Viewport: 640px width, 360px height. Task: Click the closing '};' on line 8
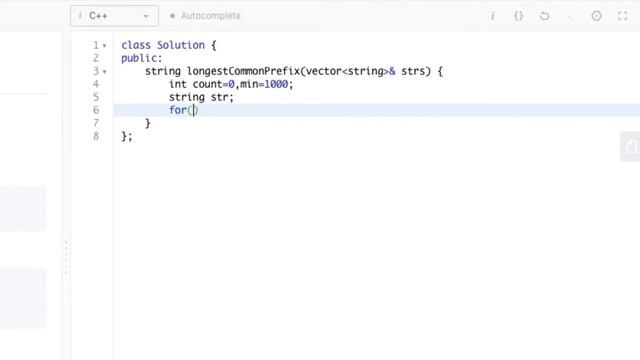coord(127,136)
